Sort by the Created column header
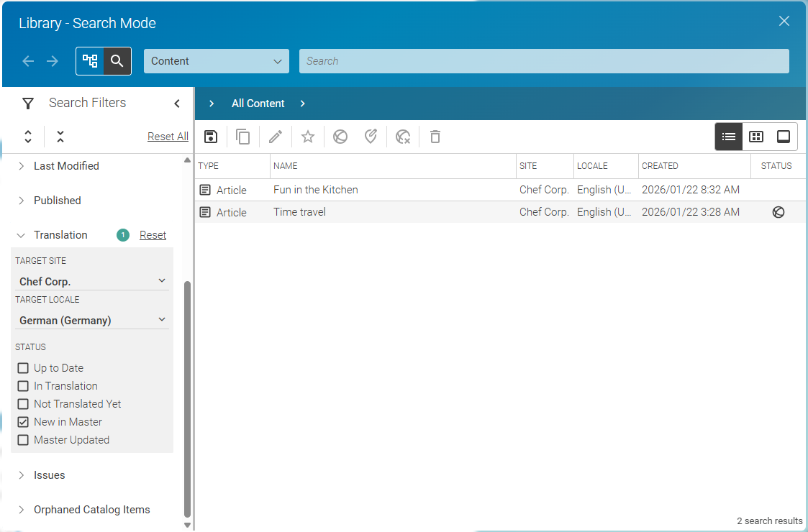The height and width of the screenshot is (532, 808). (660, 166)
